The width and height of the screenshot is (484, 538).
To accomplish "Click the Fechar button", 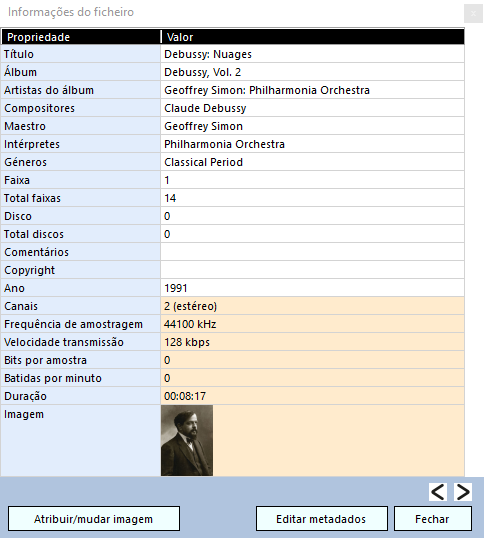I will click(x=433, y=519).
